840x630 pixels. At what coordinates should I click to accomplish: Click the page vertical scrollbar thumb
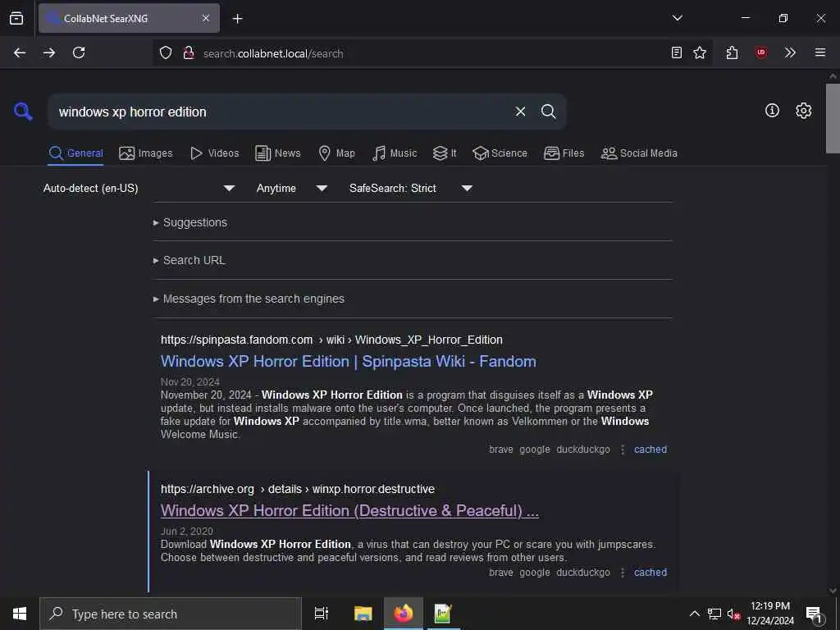833,118
